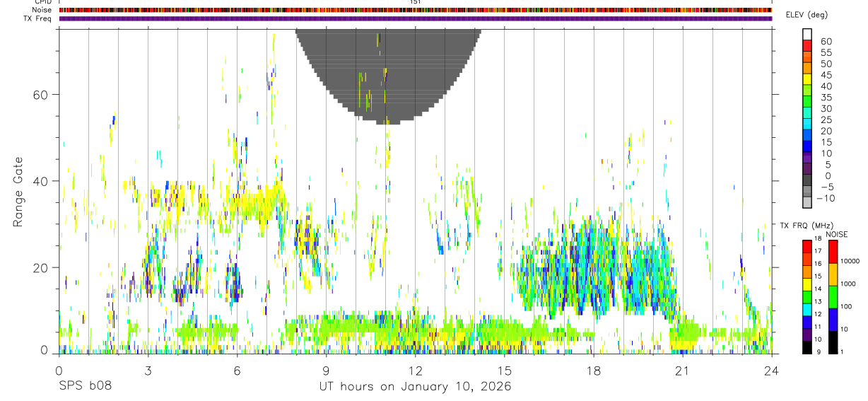Viewport: 868px width, 401px height.
Task: Click the 'SPS b08' radar beam label
Action: tap(85, 386)
